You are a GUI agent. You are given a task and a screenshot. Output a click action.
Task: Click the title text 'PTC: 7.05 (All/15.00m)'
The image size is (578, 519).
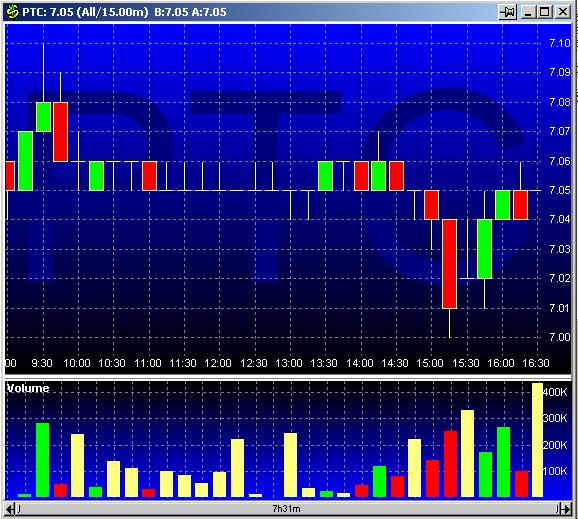(x=85, y=12)
